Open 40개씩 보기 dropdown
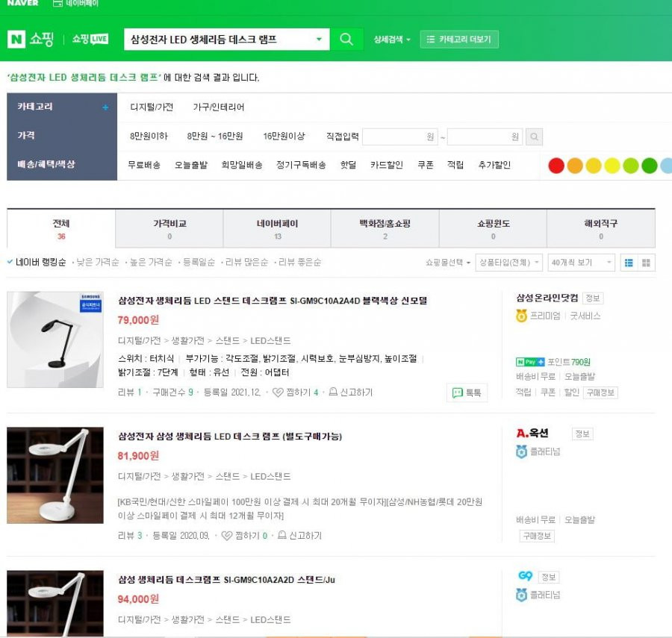 coord(581,263)
